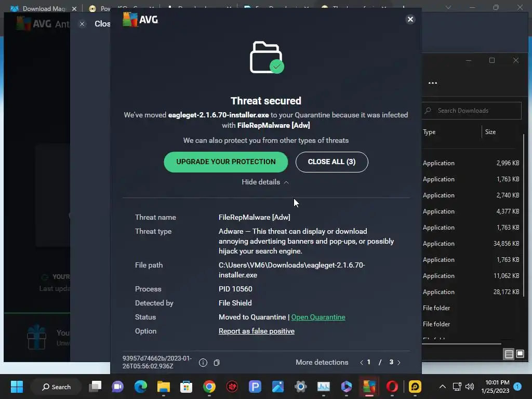Click the Upgrade Your Protection button
This screenshot has height=399, width=532.
225,162
